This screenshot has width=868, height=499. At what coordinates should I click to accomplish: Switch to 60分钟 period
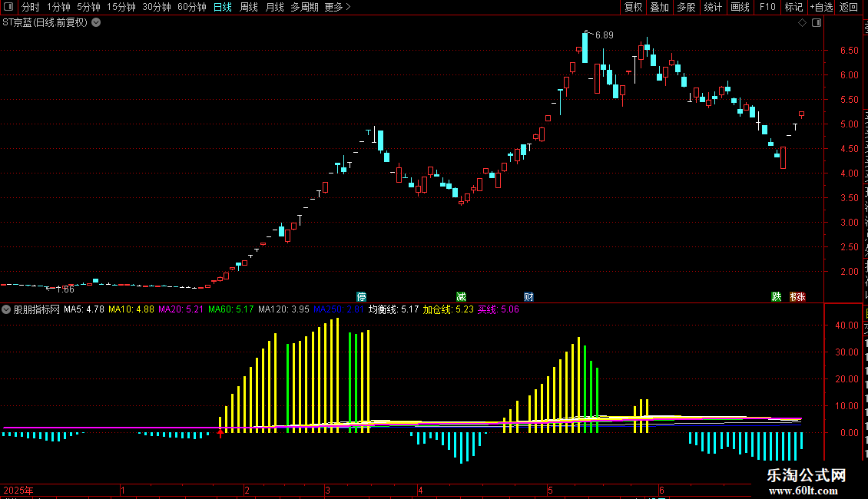(192, 7)
